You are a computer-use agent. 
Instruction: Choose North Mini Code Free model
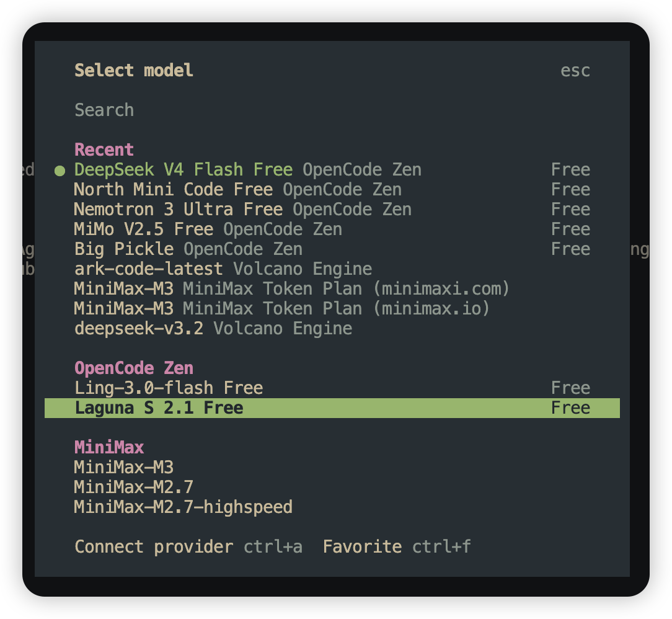click(x=332, y=189)
